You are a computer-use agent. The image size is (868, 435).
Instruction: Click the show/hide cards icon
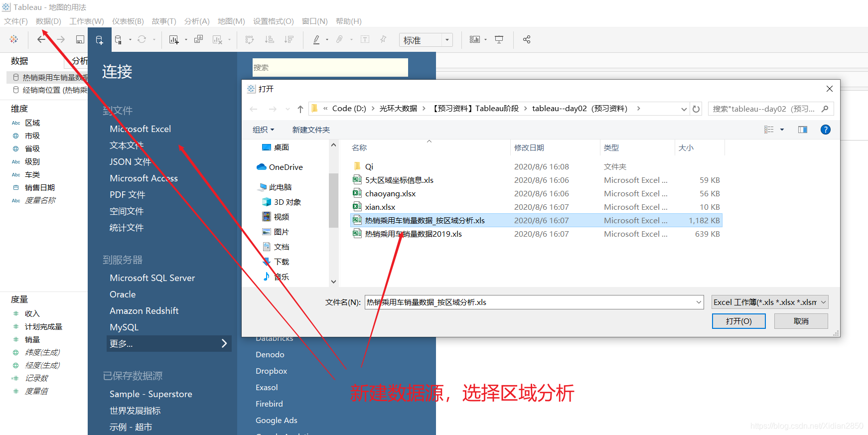pos(475,39)
